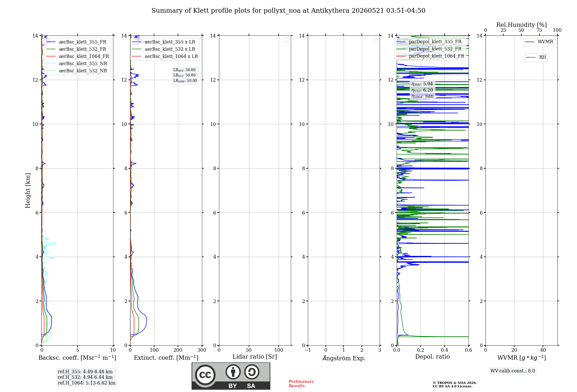Select the LR1064: 50.00 annotation
The height and width of the screenshot is (392, 577).
point(185,81)
